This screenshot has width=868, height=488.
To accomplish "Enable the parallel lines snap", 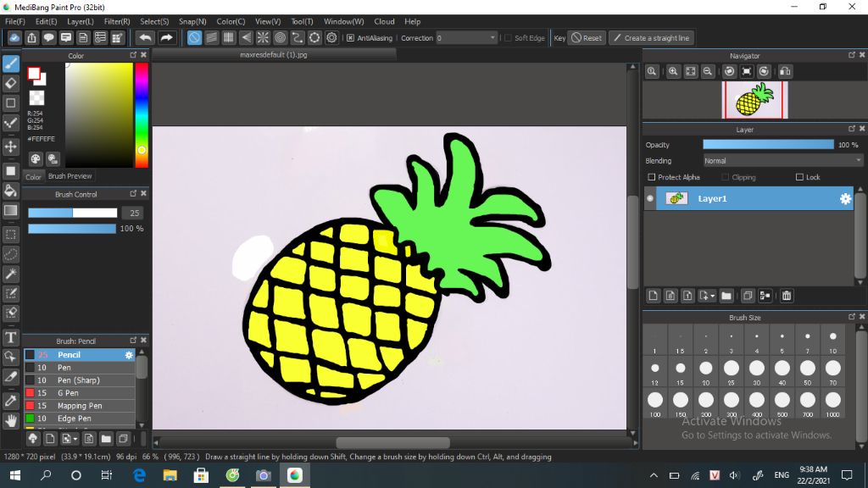I will click(211, 37).
